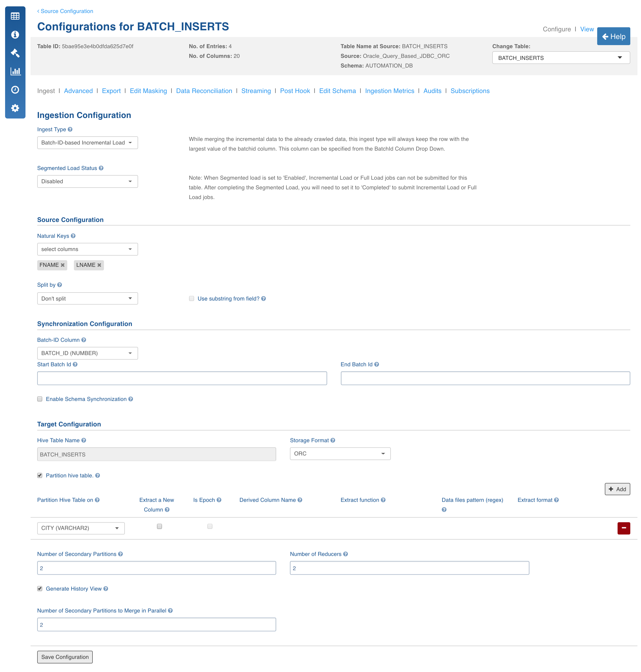The height and width of the screenshot is (672, 641).
Task: Open the settings gear icon in sidebar
Action: pos(15,108)
